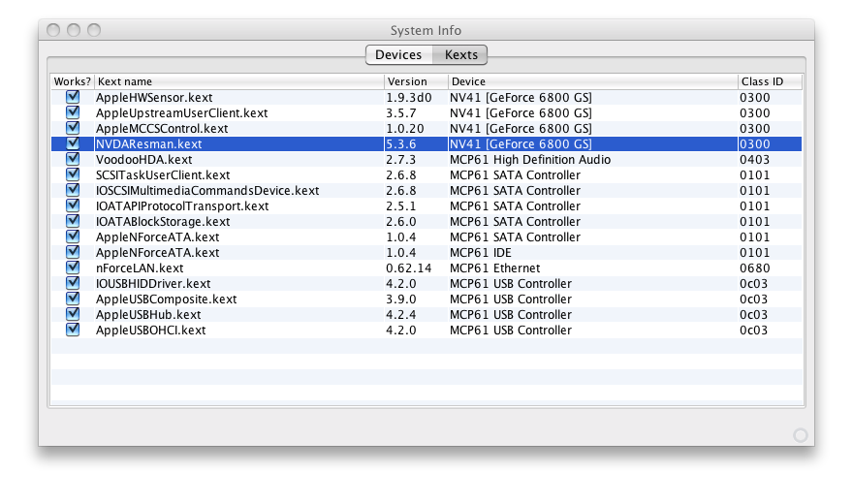Image resolution: width=853 pixels, height=504 pixels.
Task: Sort by the Device column header
Action: pyautogui.click(x=593, y=81)
